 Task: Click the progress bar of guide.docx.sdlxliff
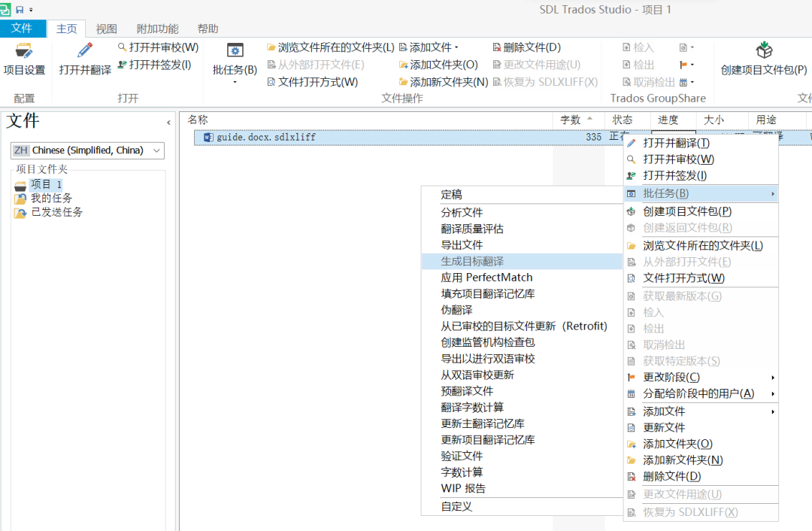(671, 137)
